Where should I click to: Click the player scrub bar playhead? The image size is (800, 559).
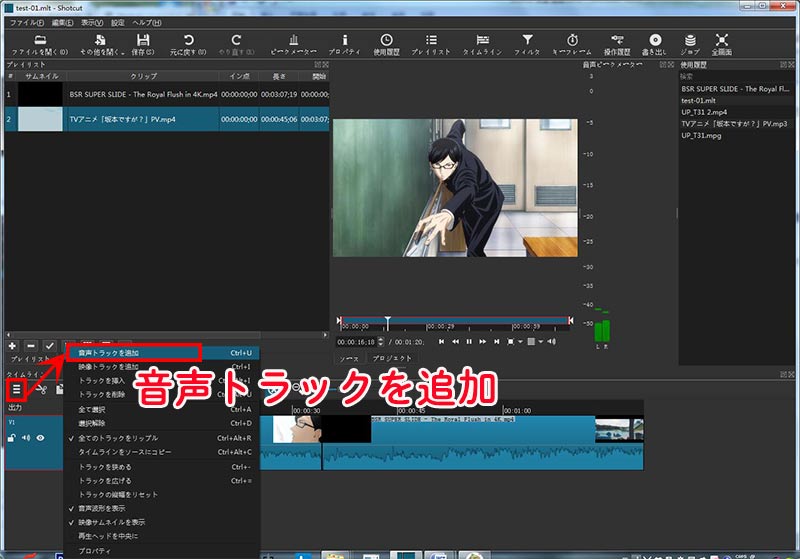[x=388, y=323]
